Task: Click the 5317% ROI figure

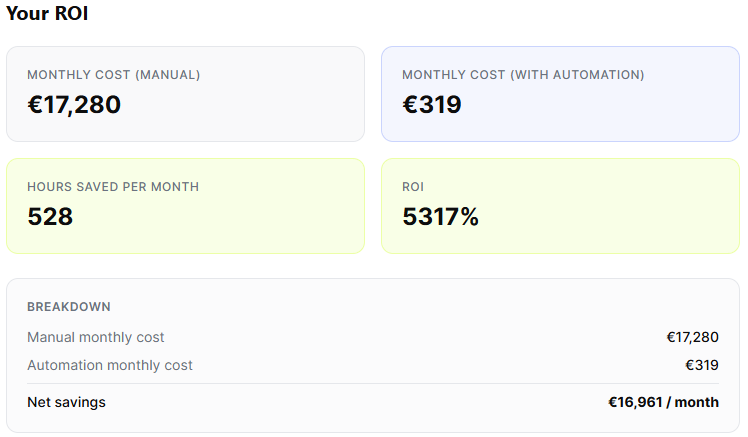Action: point(440,216)
